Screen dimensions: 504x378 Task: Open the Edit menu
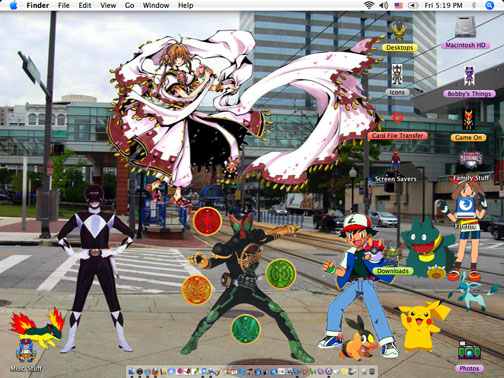pyautogui.click(x=85, y=5)
